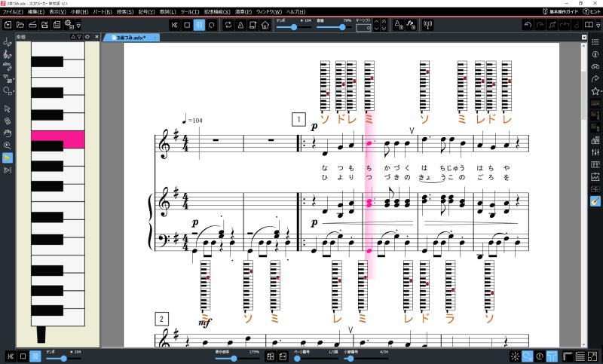
Task: Click the home icon in top toolbar
Action: [x=265, y=25]
